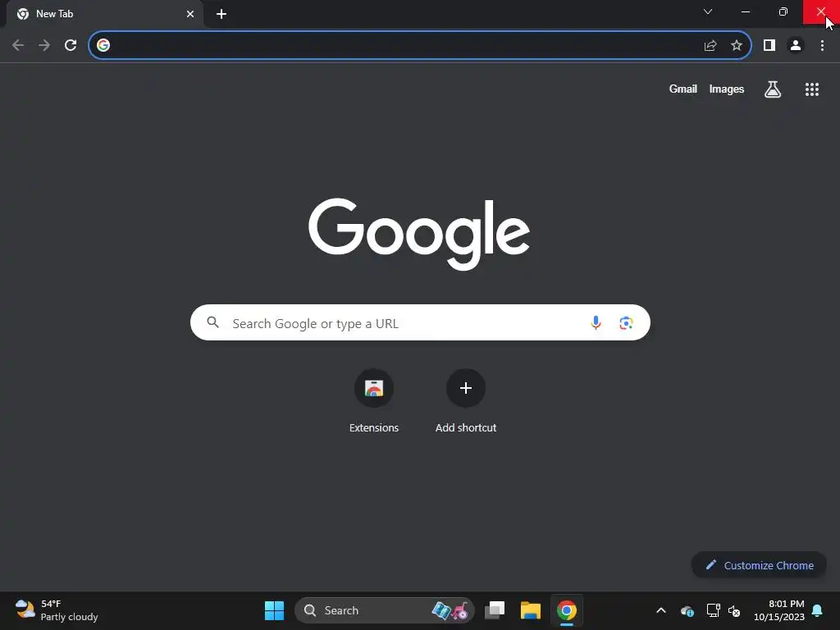The height and width of the screenshot is (630, 840).
Task: Minimize the Chrome window
Action: point(746,11)
